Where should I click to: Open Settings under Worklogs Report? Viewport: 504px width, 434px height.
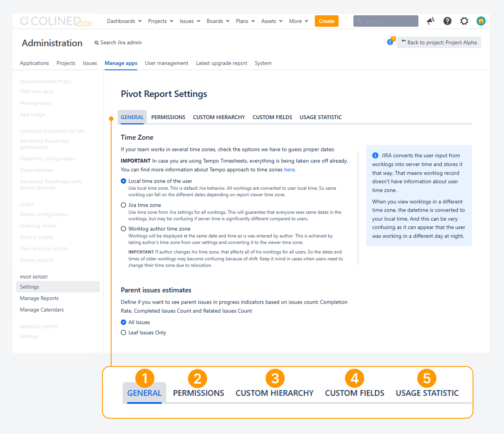pyautogui.click(x=29, y=336)
